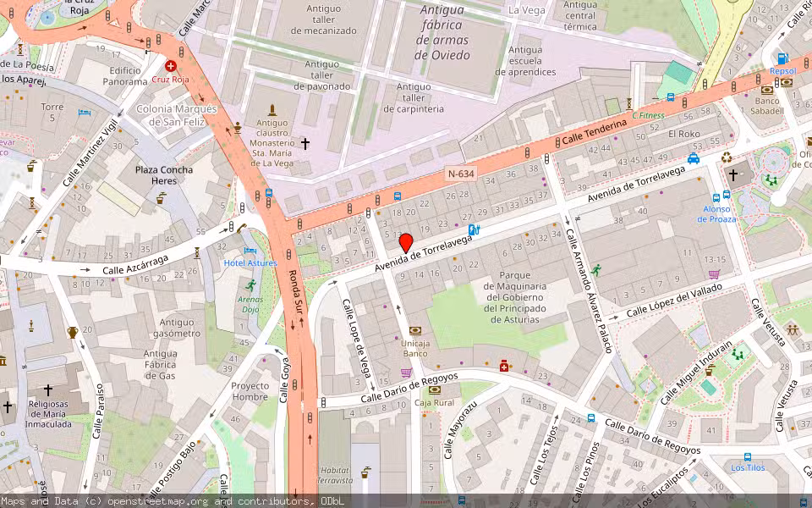
Task: Click the café icon at Plaza Concha Heres
Action: pos(161,197)
